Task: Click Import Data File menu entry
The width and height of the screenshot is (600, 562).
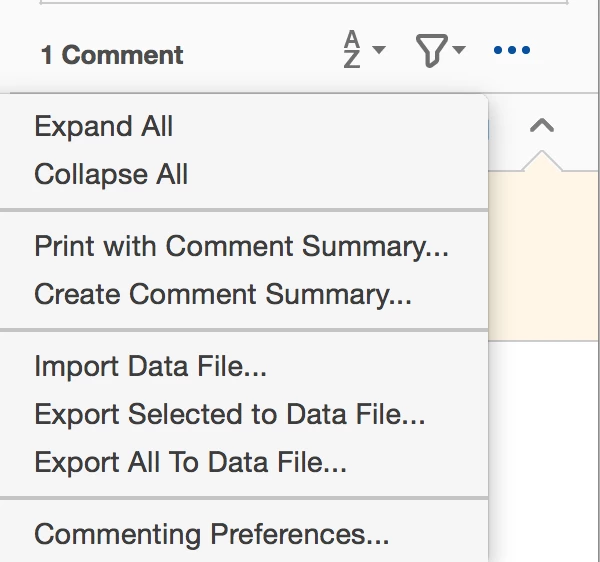Action: [x=150, y=366]
